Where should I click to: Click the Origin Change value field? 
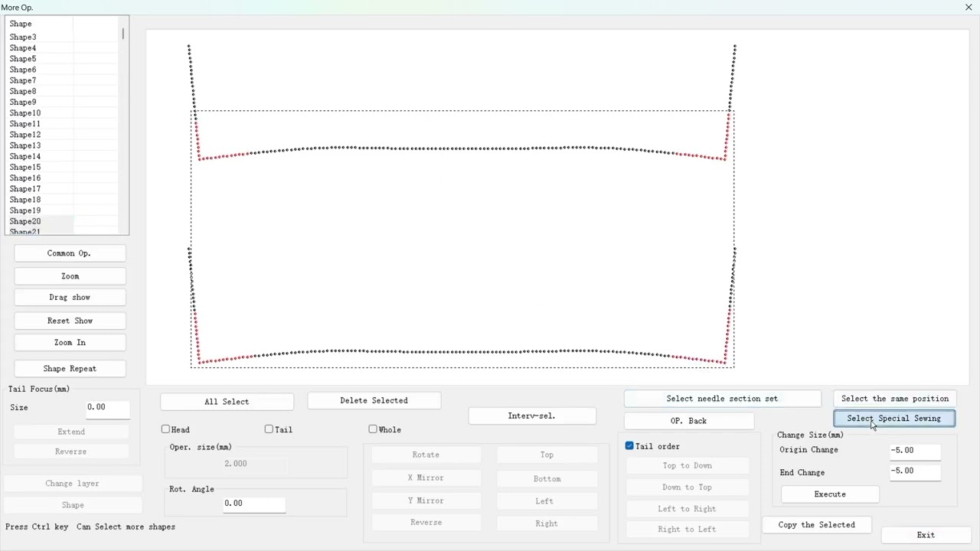tap(915, 451)
